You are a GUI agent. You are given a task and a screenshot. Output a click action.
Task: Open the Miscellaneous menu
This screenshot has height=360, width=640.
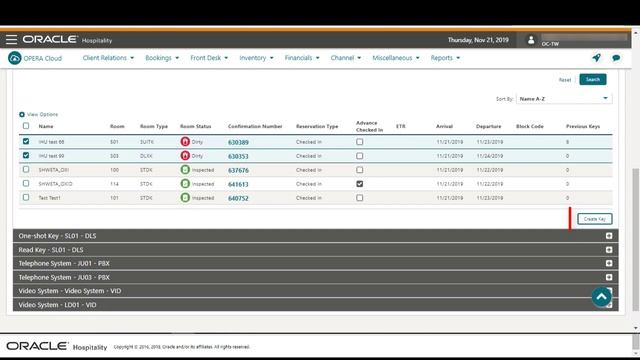coord(396,58)
